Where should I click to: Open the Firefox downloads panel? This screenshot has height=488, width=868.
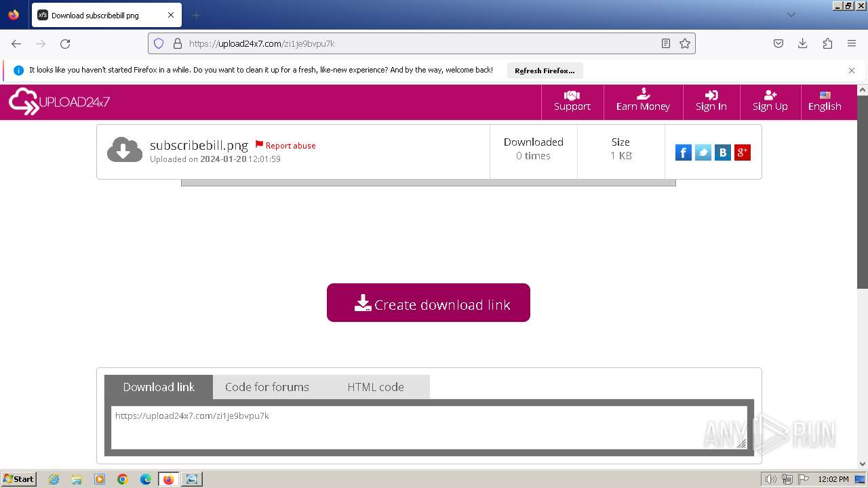[803, 43]
